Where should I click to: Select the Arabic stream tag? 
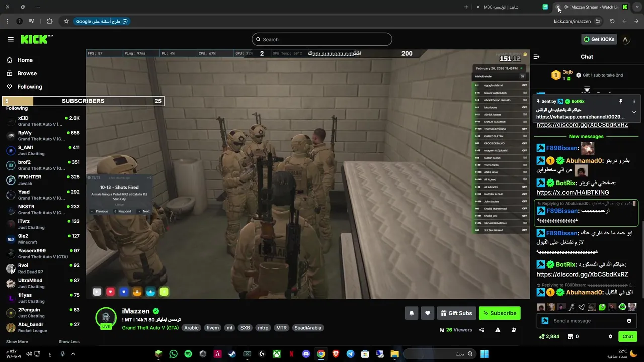point(191,328)
